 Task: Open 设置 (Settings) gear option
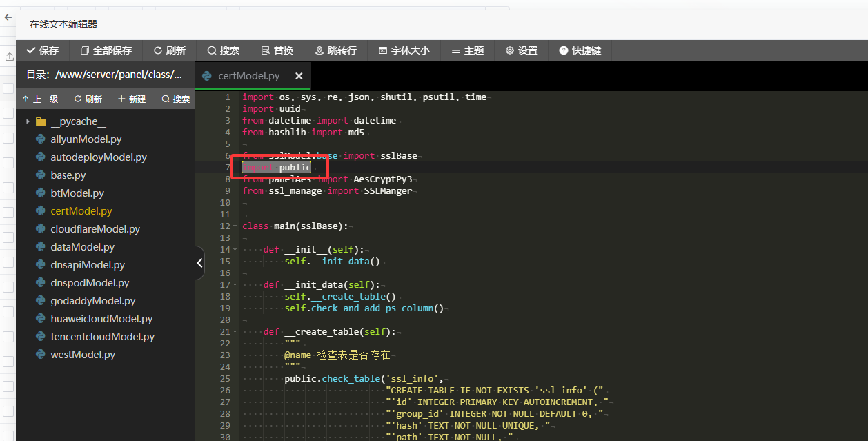[x=522, y=50]
